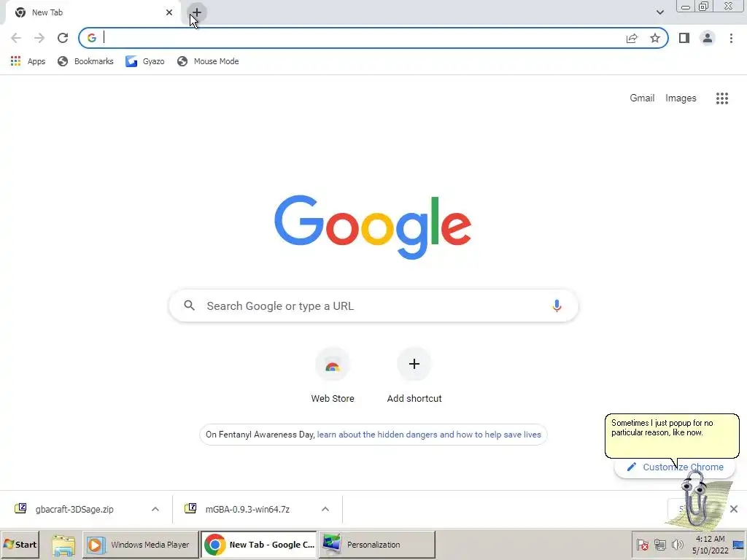Bookmark this tab with the star icon
This screenshot has height=560, width=747.
[x=655, y=38]
